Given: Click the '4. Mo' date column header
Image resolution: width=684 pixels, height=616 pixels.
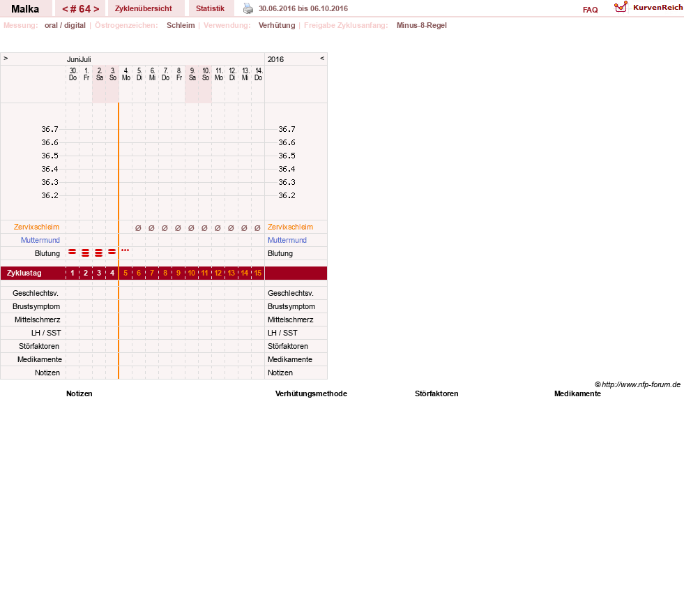Looking at the screenshot, I should [x=126, y=74].
